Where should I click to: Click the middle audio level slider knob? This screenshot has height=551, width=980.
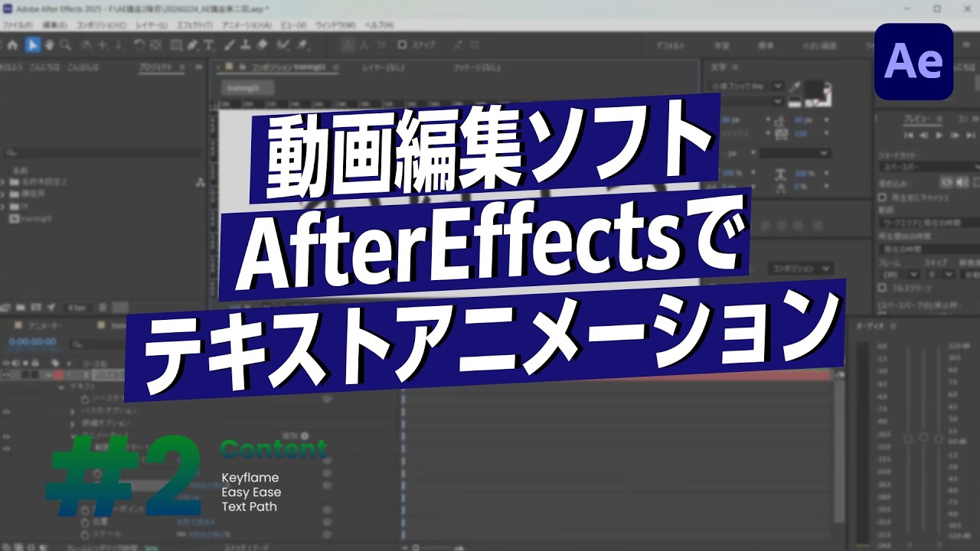click(x=924, y=438)
